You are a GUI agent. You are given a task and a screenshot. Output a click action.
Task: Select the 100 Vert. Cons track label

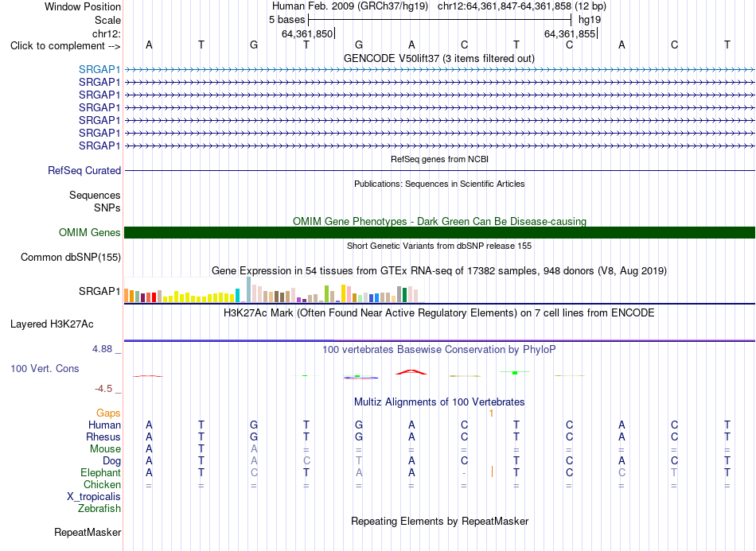pyautogui.click(x=45, y=368)
